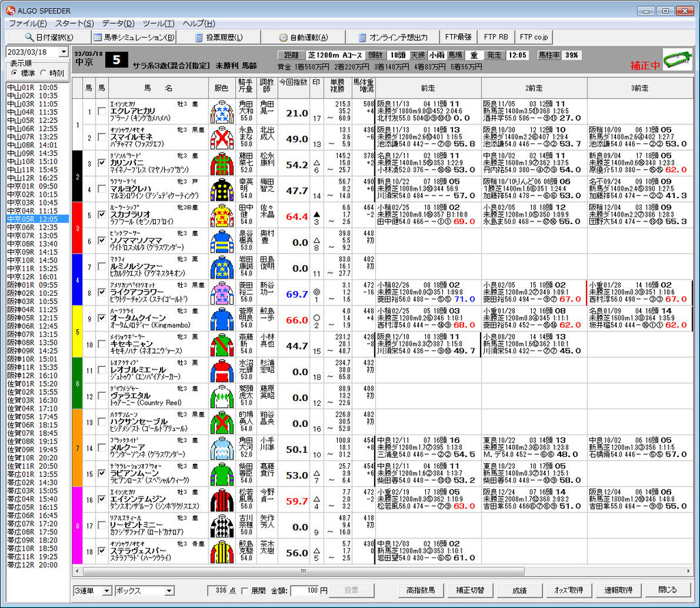
Task: Open 投票履歴 from the toolbar
Action: (219, 38)
